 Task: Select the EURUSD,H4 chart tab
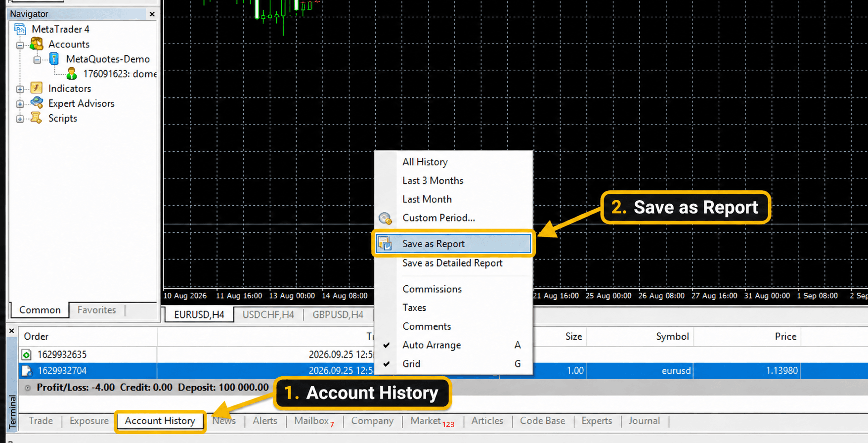pyautogui.click(x=199, y=314)
